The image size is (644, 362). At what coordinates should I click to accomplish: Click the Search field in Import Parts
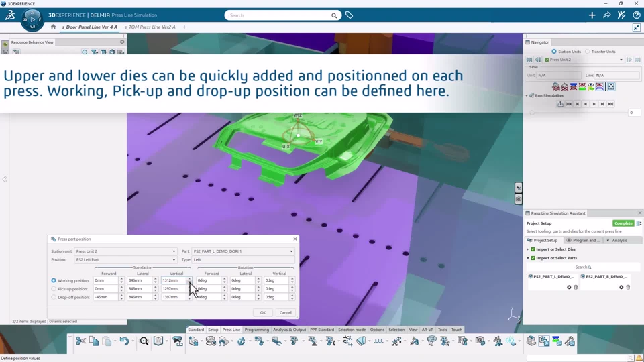pos(583,267)
